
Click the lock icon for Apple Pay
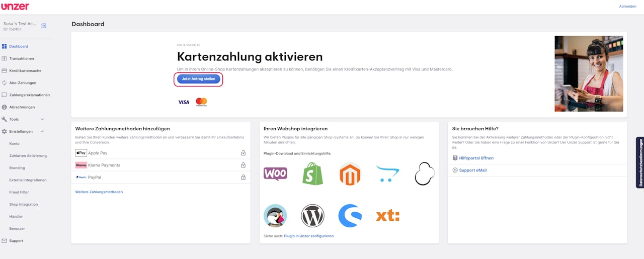[x=243, y=153]
